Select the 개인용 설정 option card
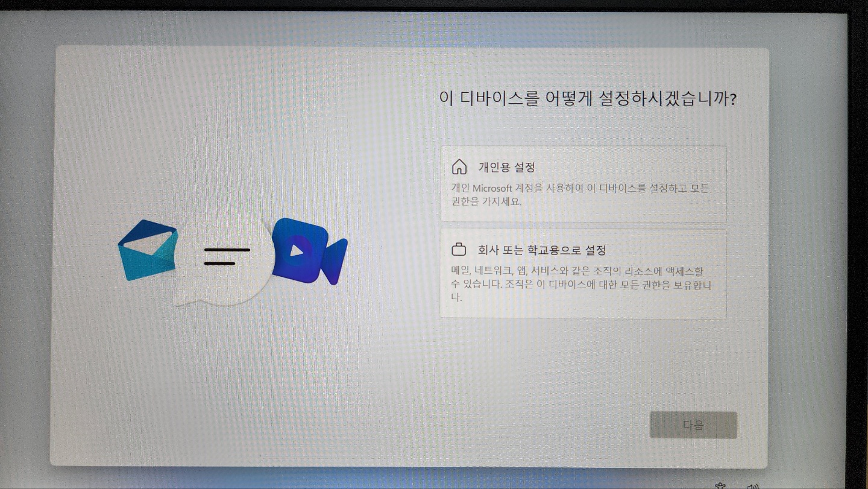The height and width of the screenshot is (489, 868). [x=583, y=184]
